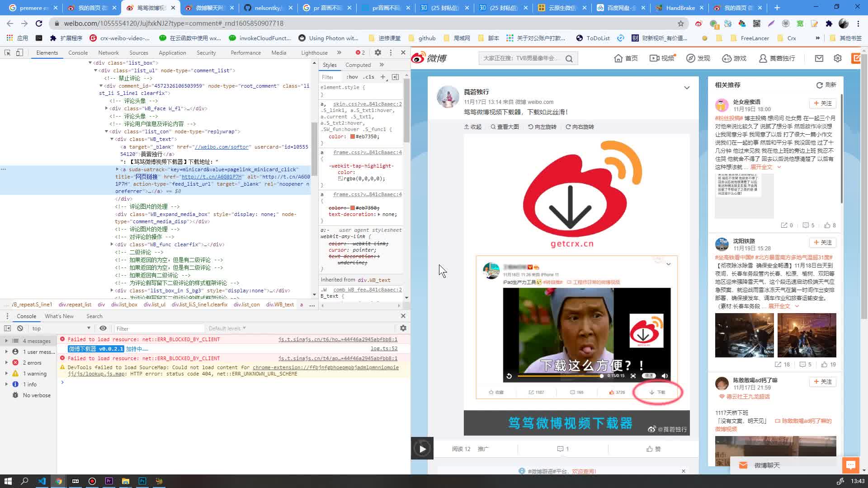Image resolution: width=868 pixels, height=488 pixels.
Task: Collapse the list_box div node
Action: tap(90, 63)
